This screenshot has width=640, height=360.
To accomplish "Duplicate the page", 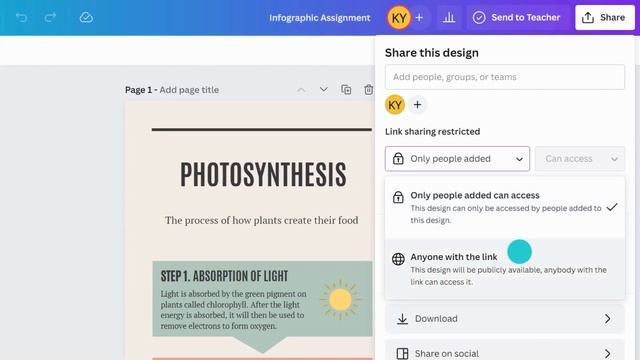I will tap(346, 89).
